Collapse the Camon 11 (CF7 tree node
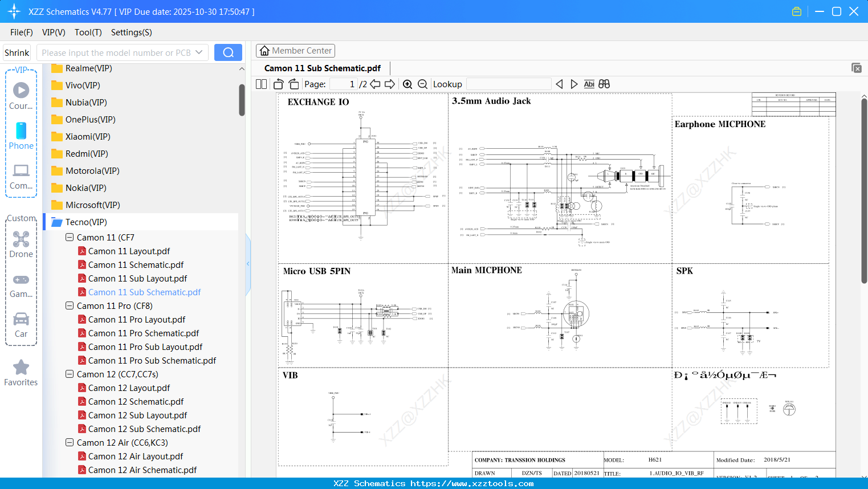The height and width of the screenshot is (489, 868). [69, 237]
